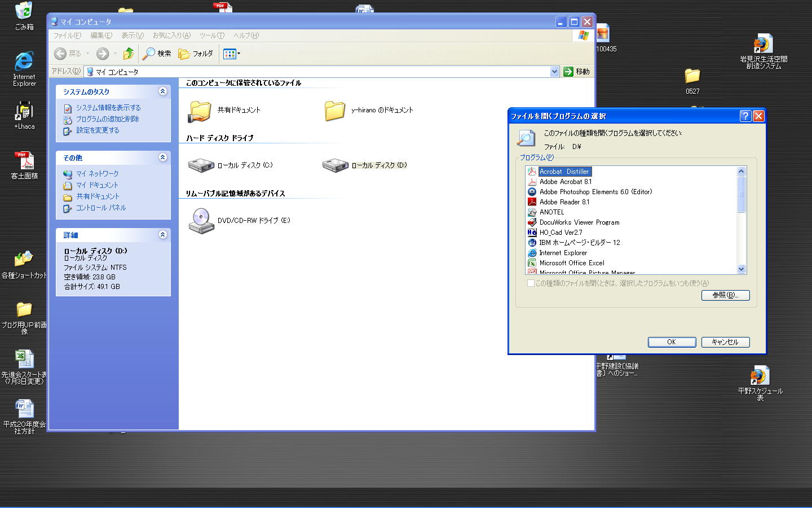Choose Adobe Reader 8.1 in program list
812x508 pixels.
click(564, 202)
